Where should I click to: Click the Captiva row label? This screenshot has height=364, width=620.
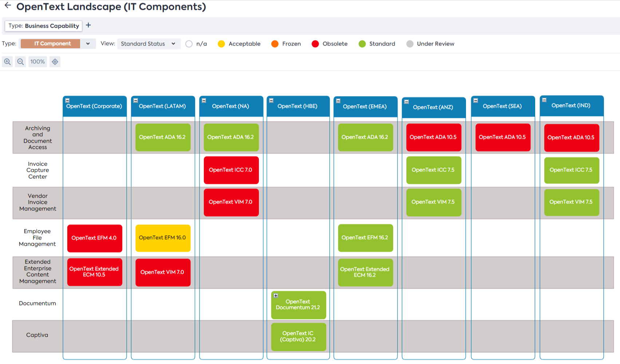[37, 335]
